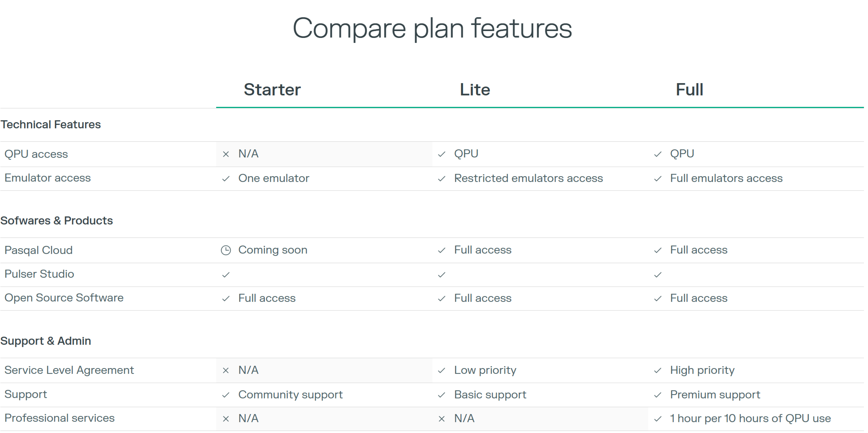The image size is (868, 433).
Task: Click the Pasqal Cloud row label
Action: coord(38,250)
